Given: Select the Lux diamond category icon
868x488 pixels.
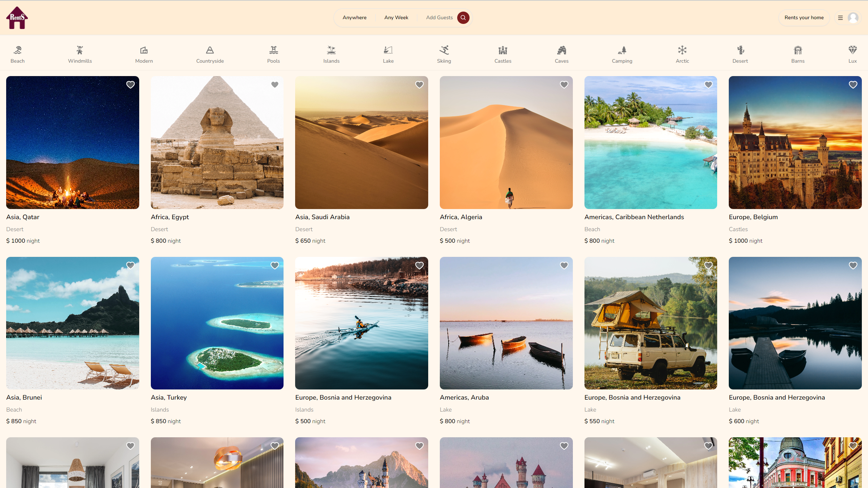Looking at the screenshot, I should tap(852, 50).
